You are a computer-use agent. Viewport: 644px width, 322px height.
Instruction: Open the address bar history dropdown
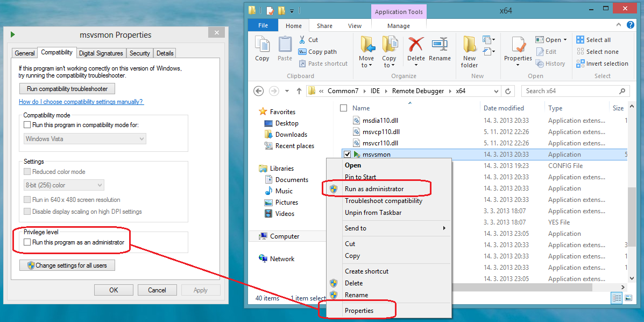click(x=497, y=91)
